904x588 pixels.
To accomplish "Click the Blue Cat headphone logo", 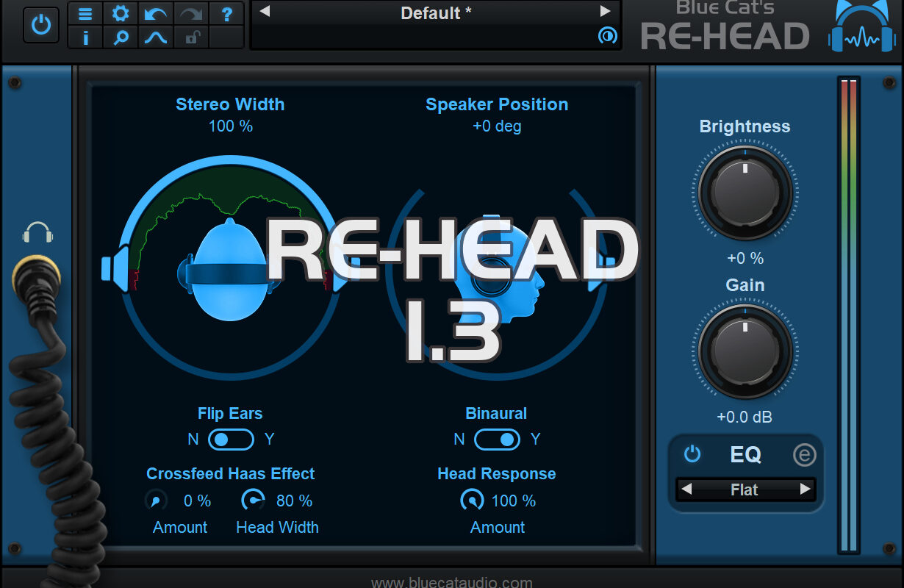I will [862, 26].
